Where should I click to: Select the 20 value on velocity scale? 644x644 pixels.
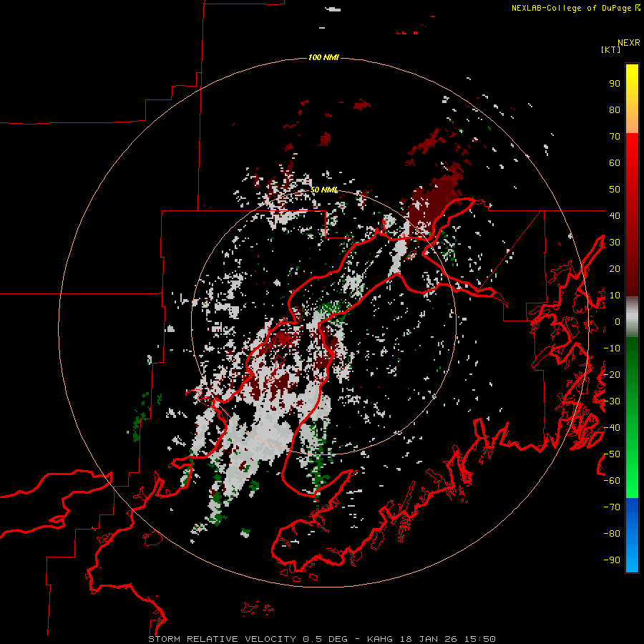point(615,268)
